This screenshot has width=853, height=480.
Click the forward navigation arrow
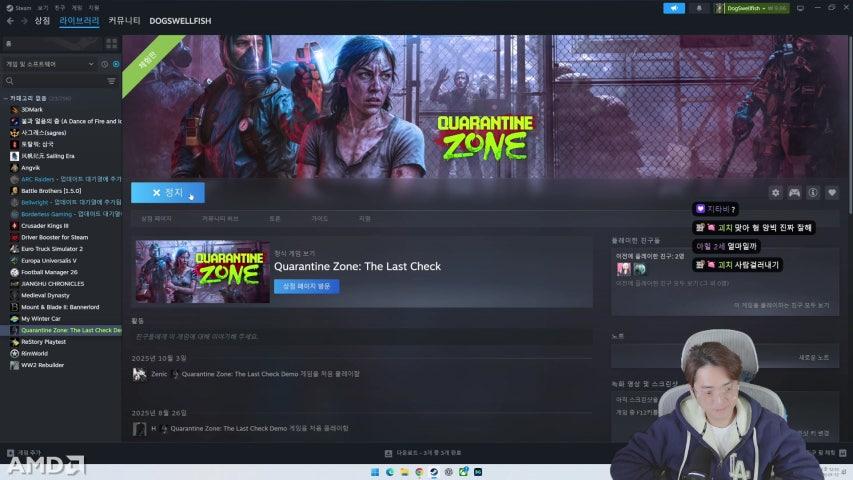tap(24, 21)
